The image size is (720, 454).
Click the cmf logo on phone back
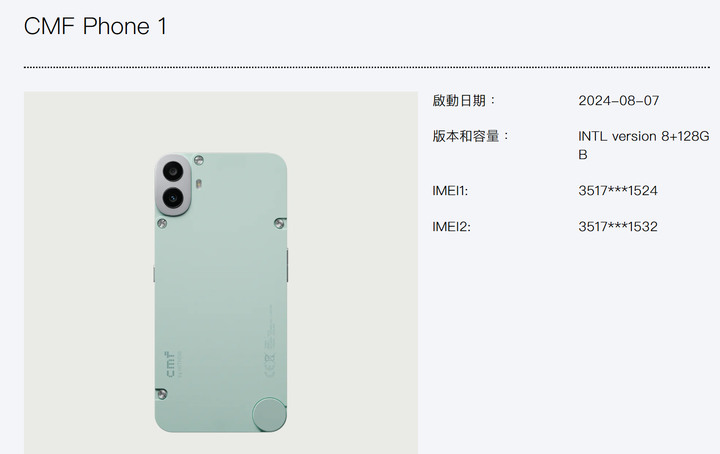170,364
